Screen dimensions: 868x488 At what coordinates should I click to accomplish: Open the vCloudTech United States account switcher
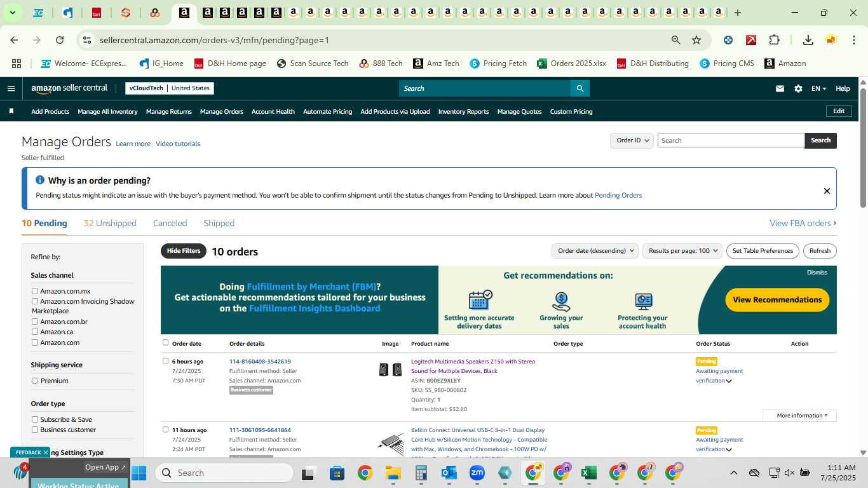170,88
